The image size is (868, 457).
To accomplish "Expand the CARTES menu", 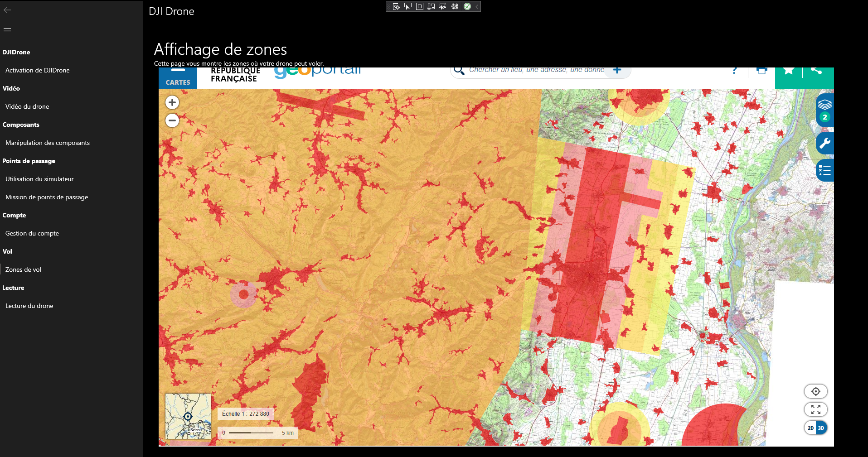I will coord(178,78).
